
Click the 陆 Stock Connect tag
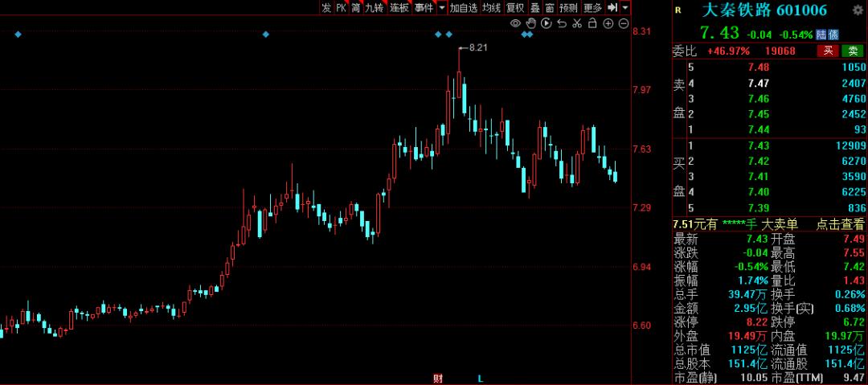click(821, 35)
